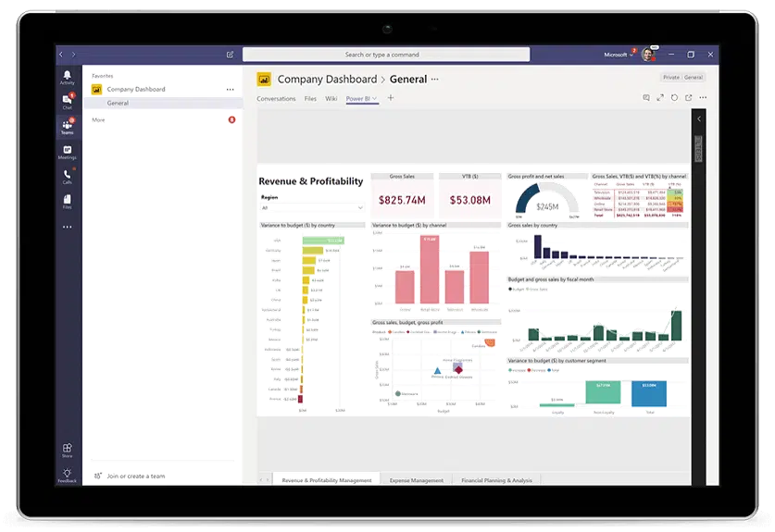Open the Files section icon
Screen dimensions: 775x532
pos(68,201)
